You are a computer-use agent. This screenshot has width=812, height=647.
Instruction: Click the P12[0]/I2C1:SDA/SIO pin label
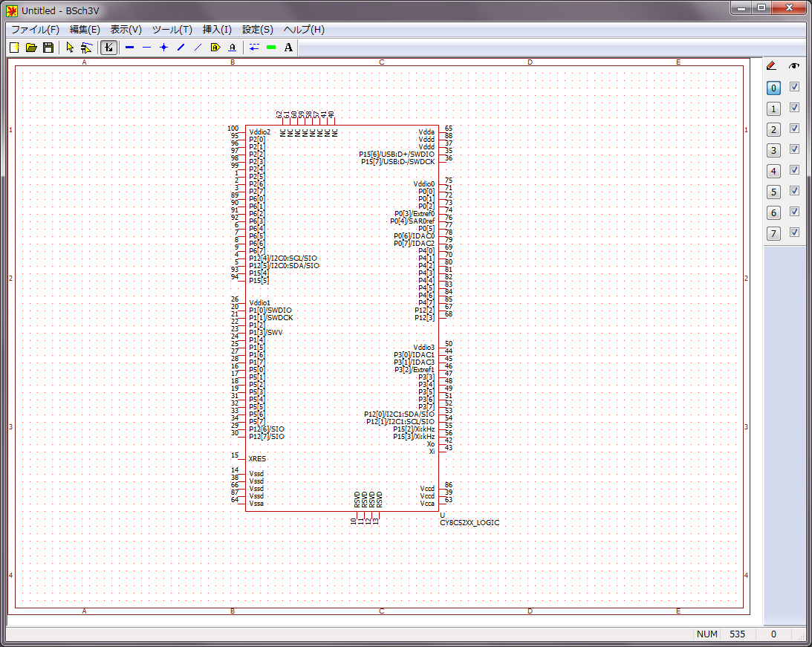click(x=399, y=414)
